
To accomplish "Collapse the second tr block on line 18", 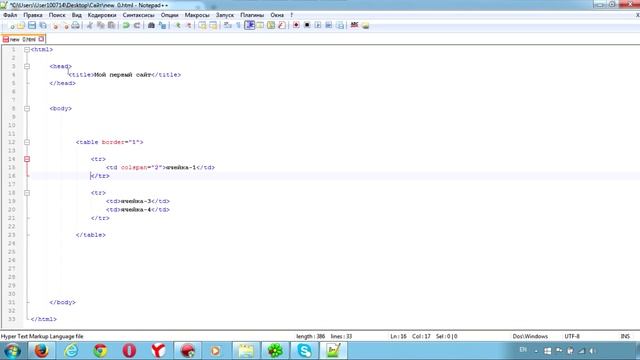I will 27,193.
